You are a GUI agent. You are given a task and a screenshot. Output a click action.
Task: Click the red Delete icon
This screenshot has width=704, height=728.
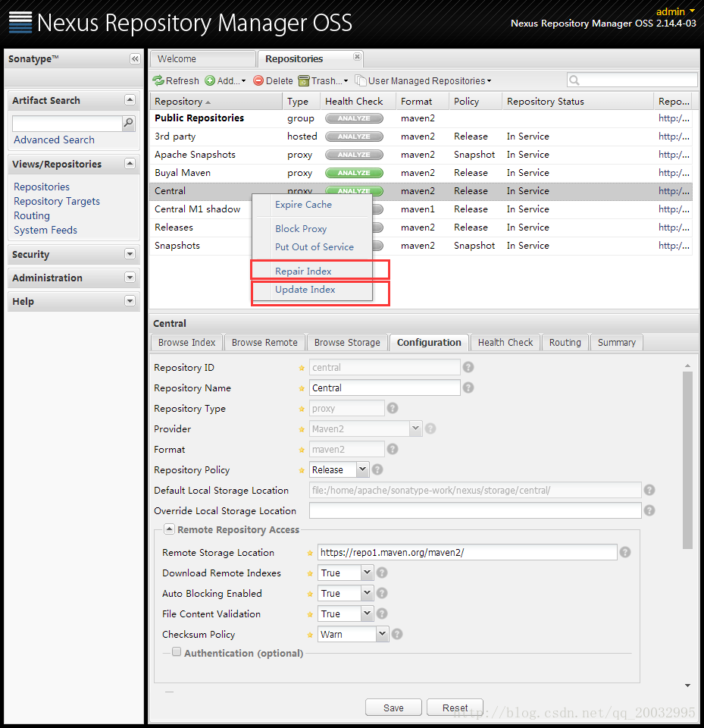pos(258,81)
